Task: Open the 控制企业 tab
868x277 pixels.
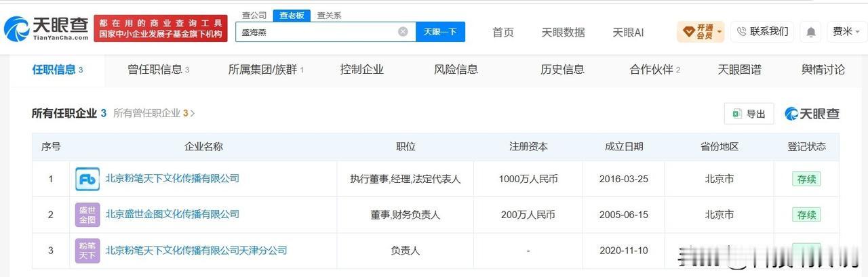Action: 361,70
